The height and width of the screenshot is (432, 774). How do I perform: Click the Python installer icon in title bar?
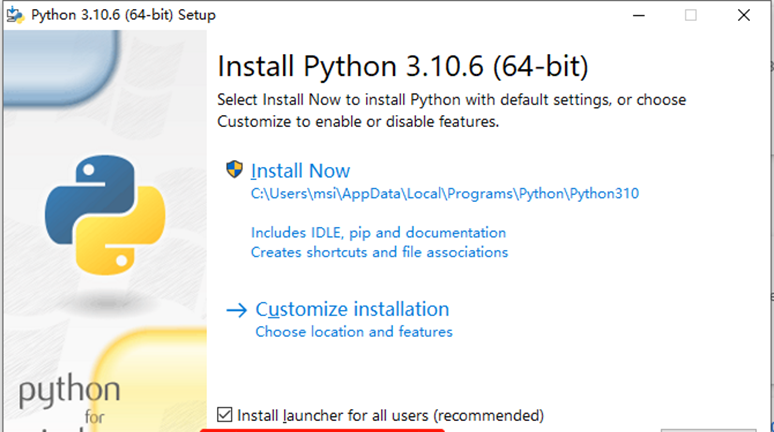[15, 15]
